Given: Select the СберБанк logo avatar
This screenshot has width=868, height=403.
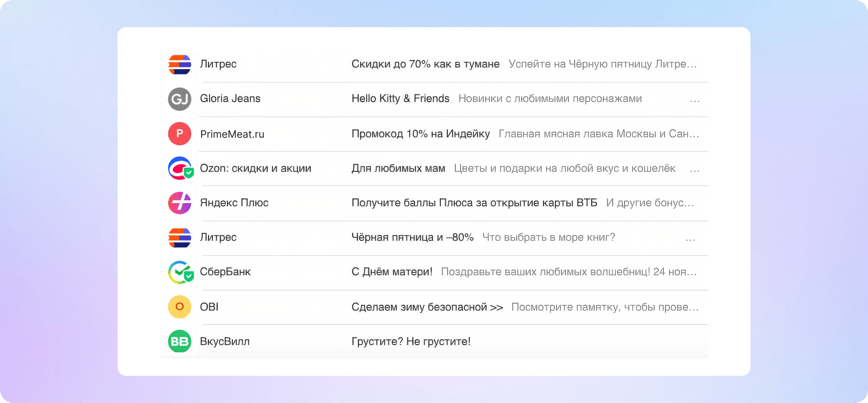Looking at the screenshot, I should click(179, 272).
